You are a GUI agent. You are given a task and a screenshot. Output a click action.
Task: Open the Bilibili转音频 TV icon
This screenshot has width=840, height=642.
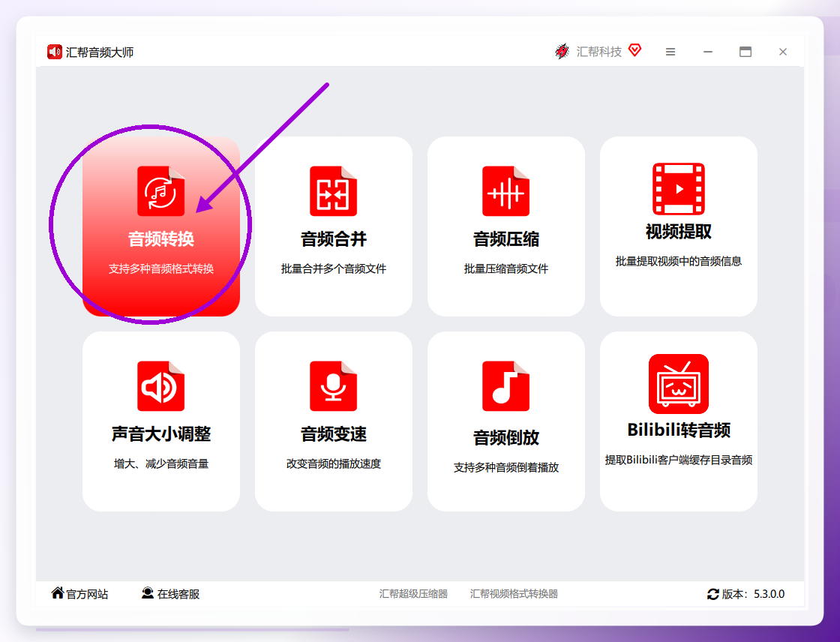[x=678, y=384]
